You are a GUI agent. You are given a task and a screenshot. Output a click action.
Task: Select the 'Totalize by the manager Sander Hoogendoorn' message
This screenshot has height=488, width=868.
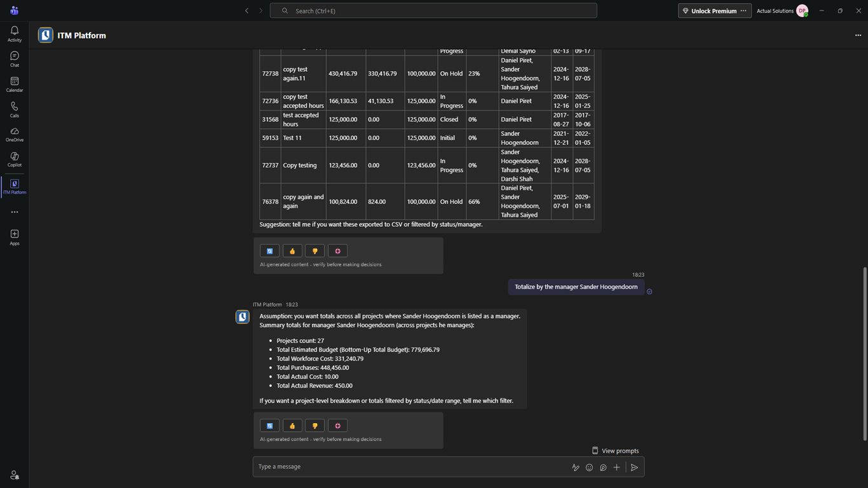[576, 287]
